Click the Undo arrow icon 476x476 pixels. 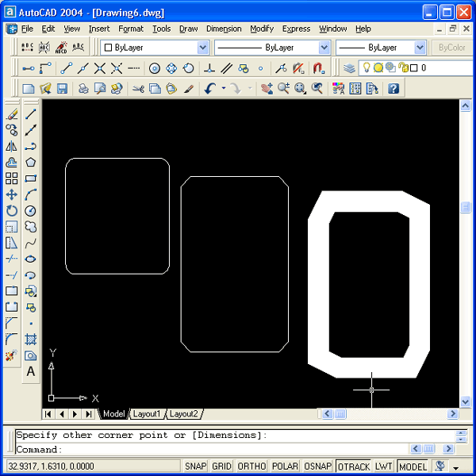pos(209,89)
